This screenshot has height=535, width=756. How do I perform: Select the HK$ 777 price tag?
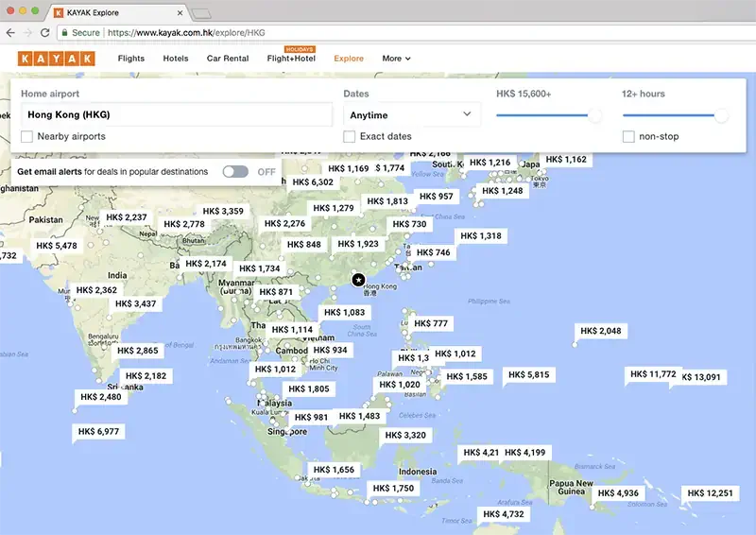coord(431,323)
